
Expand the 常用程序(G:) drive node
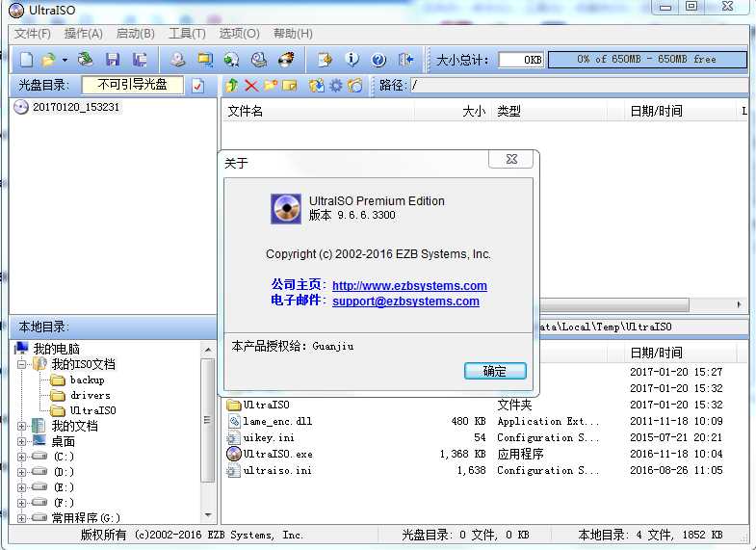[22, 518]
